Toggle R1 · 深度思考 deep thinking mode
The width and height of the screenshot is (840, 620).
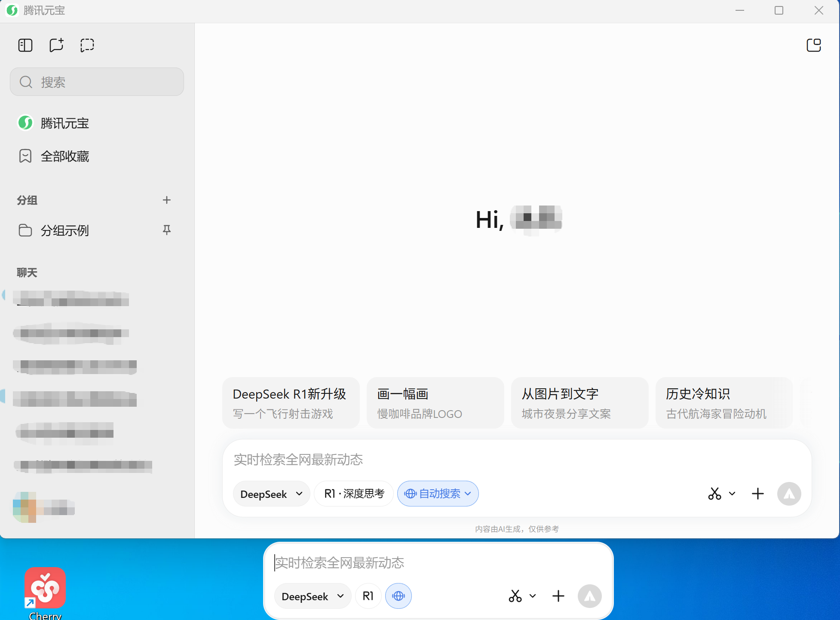point(354,494)
